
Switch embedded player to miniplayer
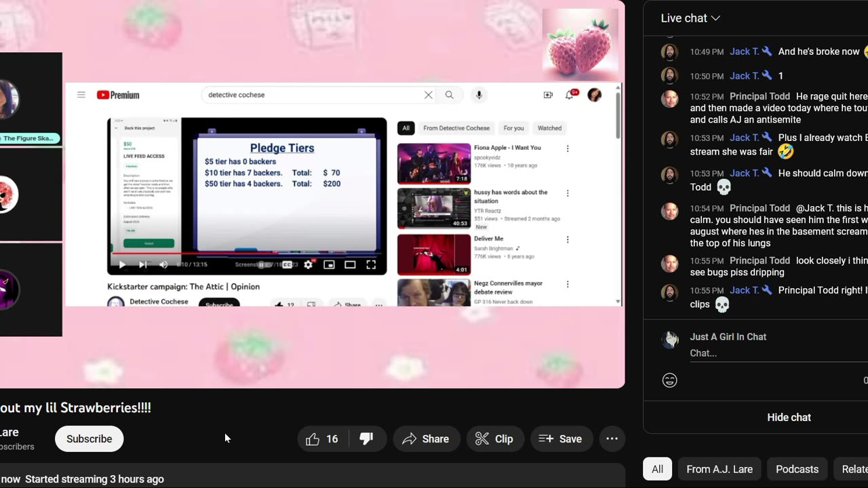tap(329, 265)
